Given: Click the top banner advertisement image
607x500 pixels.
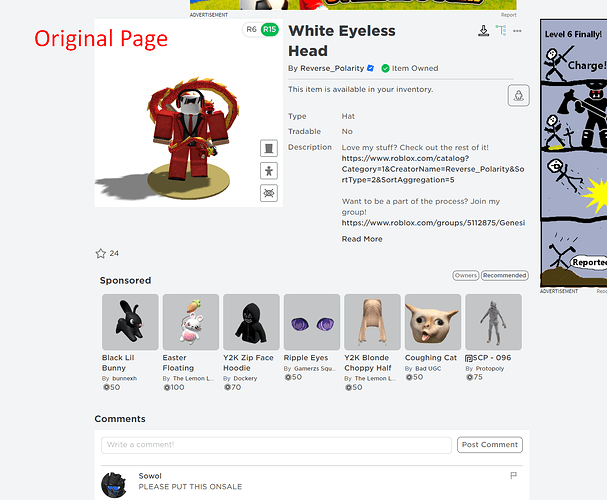Looking at the screenshot, I should (x=353, y=5).
